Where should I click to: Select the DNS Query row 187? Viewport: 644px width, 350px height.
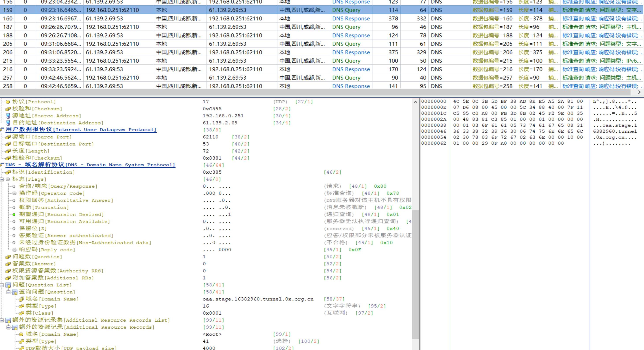click(x=322, y=27)
